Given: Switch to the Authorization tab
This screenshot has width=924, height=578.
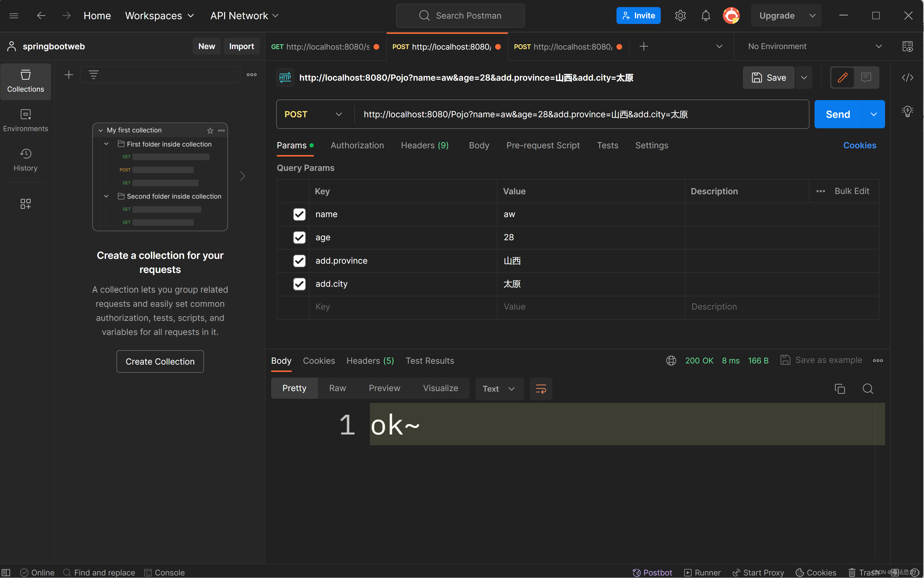Looking at the screenshot, I should [x=357, y=145].
